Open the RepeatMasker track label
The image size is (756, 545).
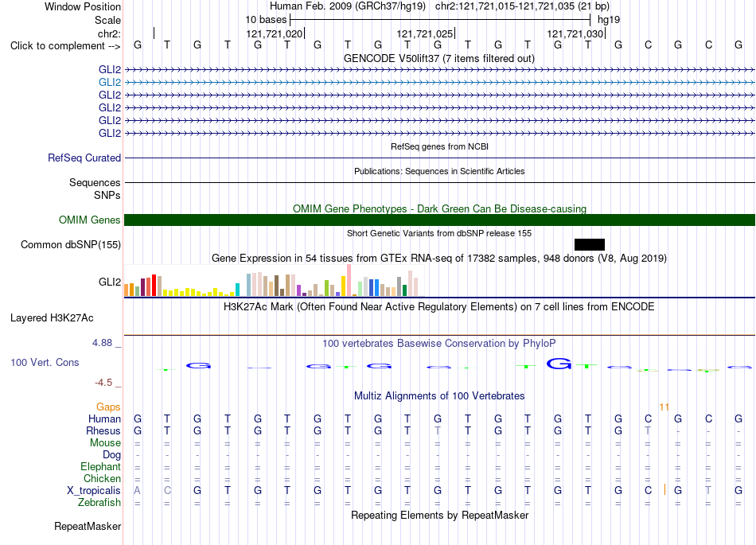tap(88, 527)
